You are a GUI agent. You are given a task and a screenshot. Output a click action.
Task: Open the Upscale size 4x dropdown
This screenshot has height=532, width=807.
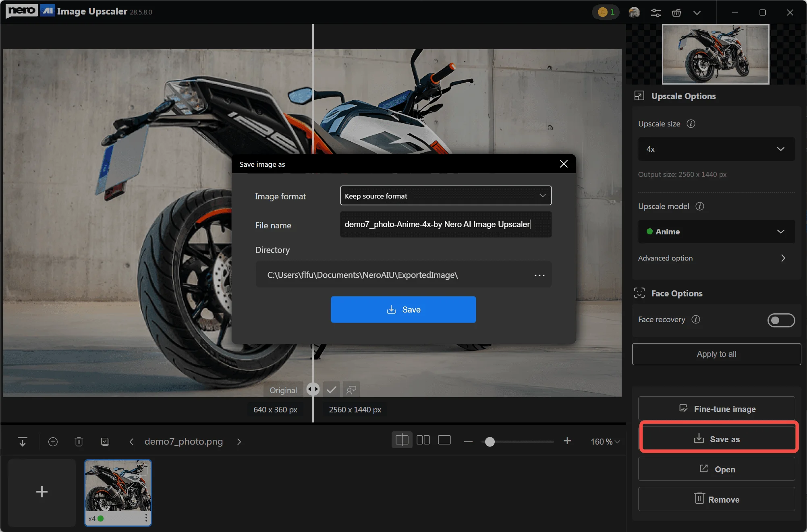pos(716,149)
